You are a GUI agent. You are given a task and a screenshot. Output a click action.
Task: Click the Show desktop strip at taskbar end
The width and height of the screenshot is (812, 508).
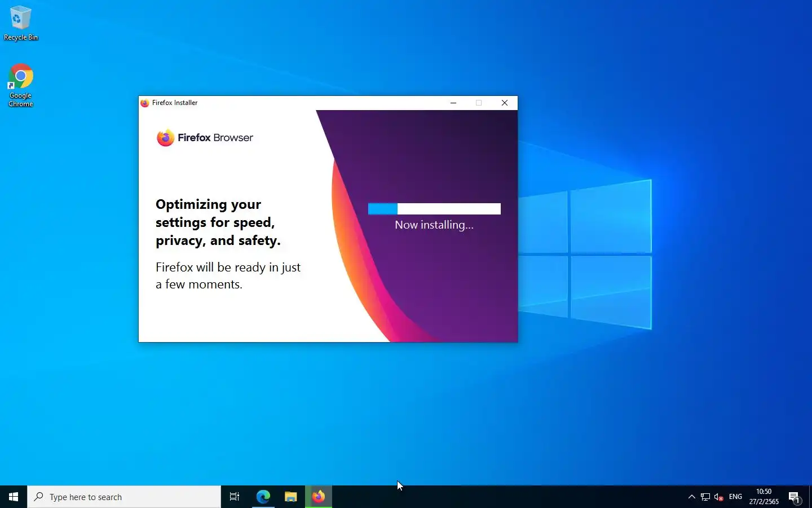pyautogui.click(x=810, y=497)
